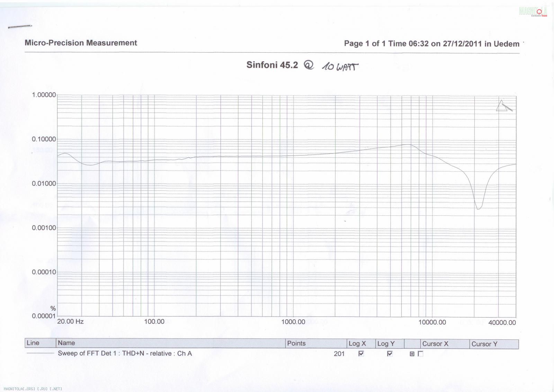554x392 pixels.
Task: Toggle the Log Y checkbox
Action: (x=390, y=354)
